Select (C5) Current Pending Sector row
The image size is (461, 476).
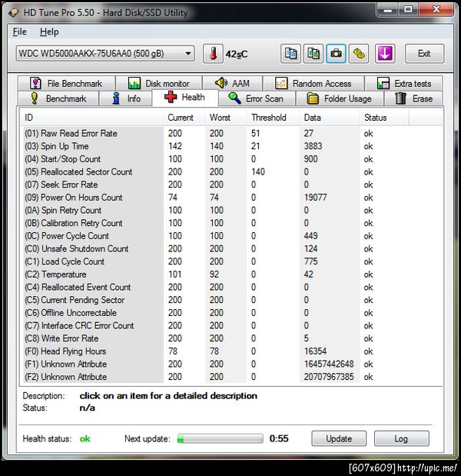point(231,300)
